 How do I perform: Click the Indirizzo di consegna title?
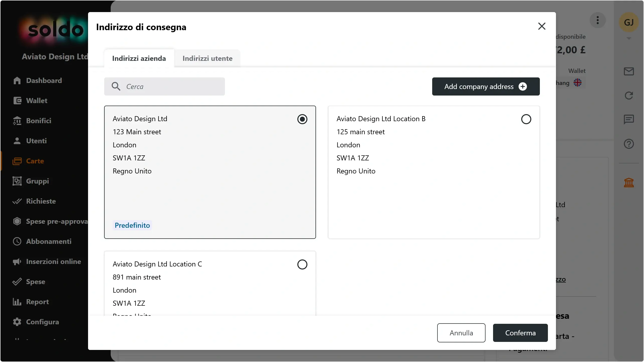coord(141,27)
